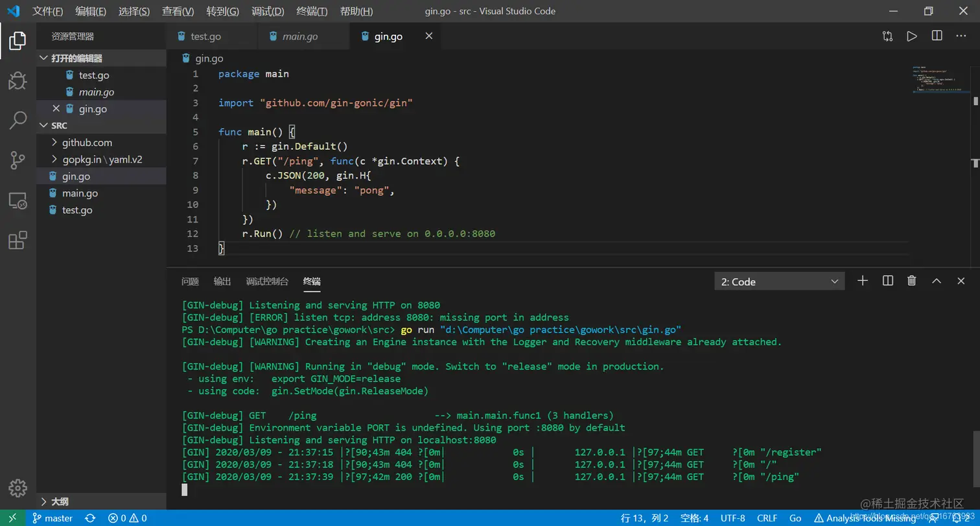980x526 pixels.
Task: Open the 编辑(E) menu
Action: pos(91,11)
